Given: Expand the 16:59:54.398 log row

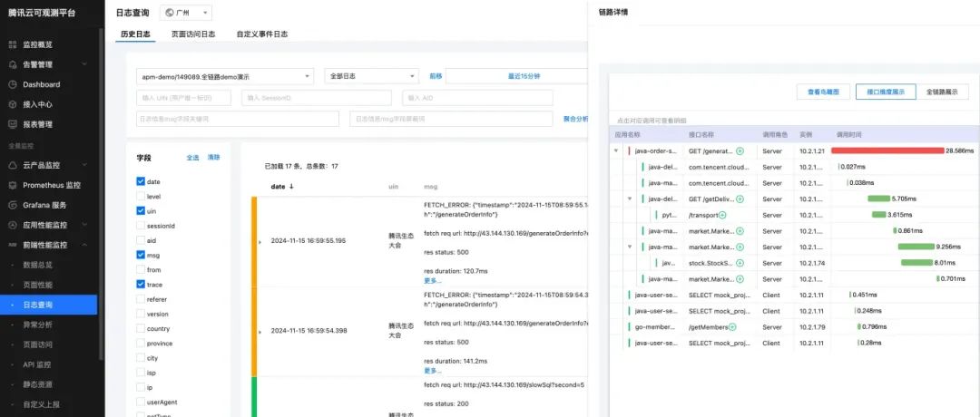Looking at the screenshot, I should (x=260, y=331).
